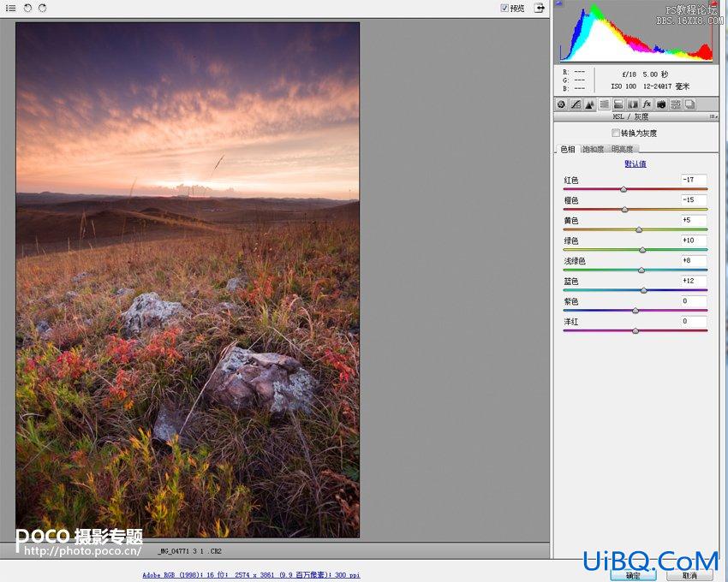Screen dimensions: 728x582
Task: Click the 绿色 value field showing +10
Action: 694,241
